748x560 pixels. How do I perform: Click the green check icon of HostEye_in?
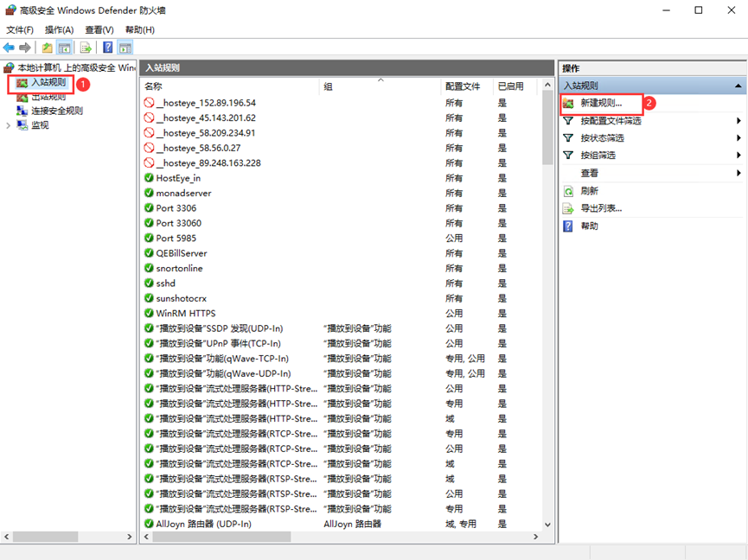149,178
